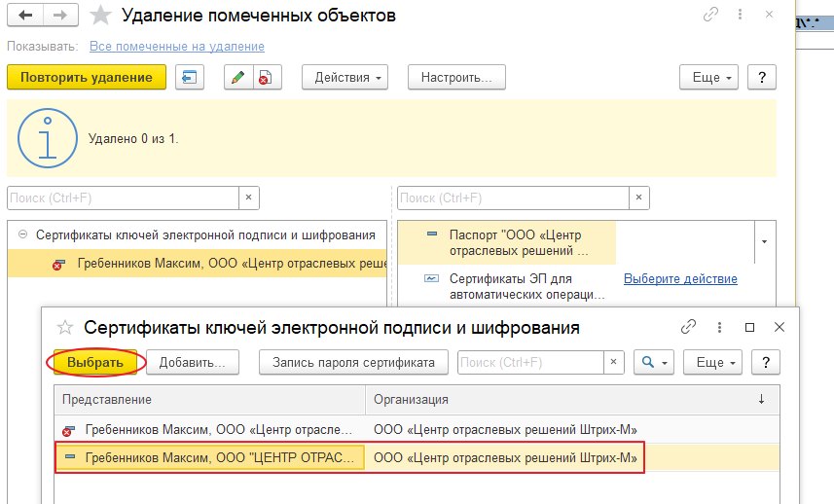This screenshot has height=504, width=834.
Task: Click the Повторить удаление button
Action: [87, 77]
